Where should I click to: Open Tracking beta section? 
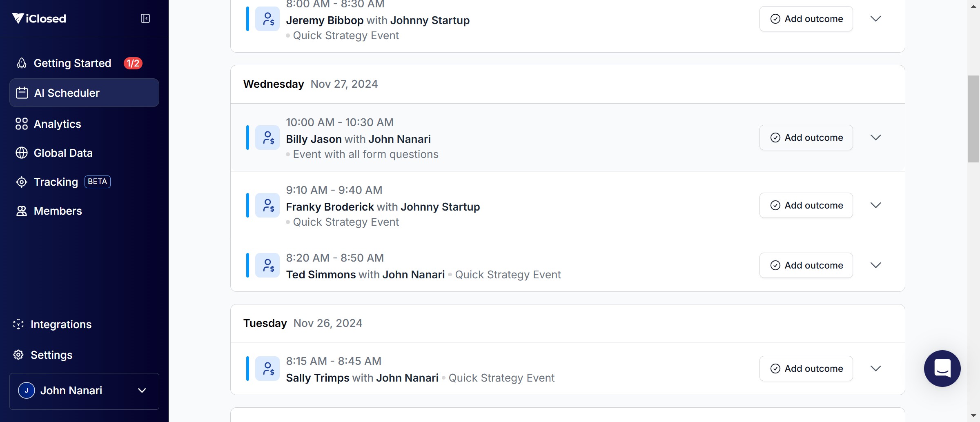tap(56, 182)
